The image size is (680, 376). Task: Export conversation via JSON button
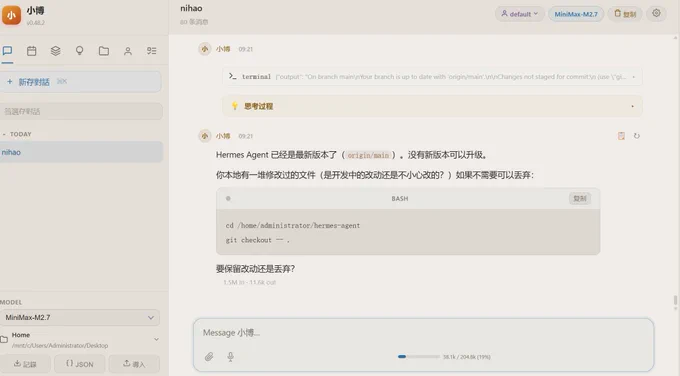tap(79, 364)
